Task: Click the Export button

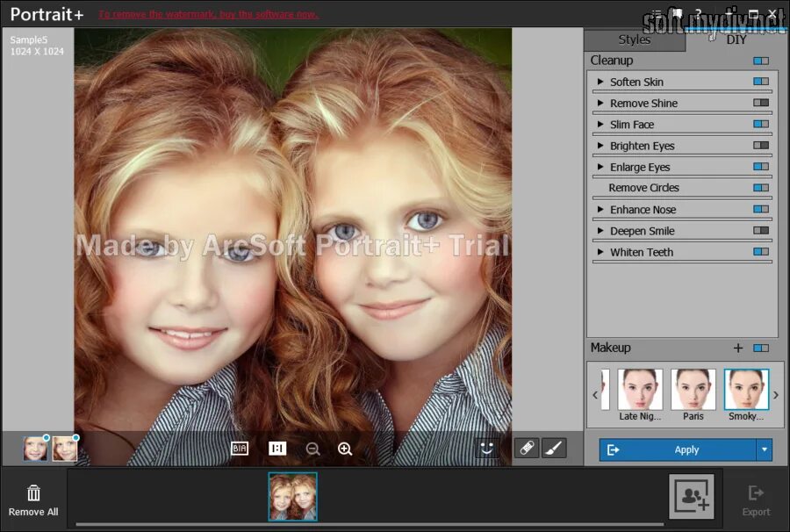Action: (x=756, y=501)
